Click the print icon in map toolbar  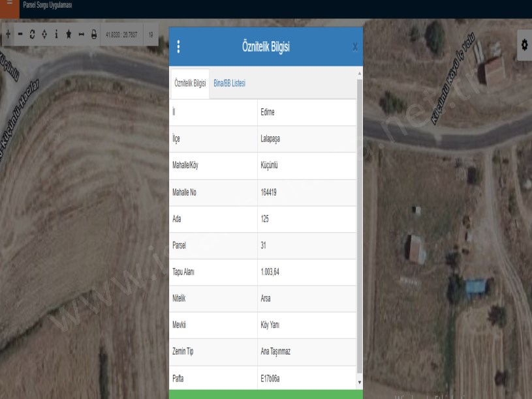pyautogui.click(x=94, y=34)
